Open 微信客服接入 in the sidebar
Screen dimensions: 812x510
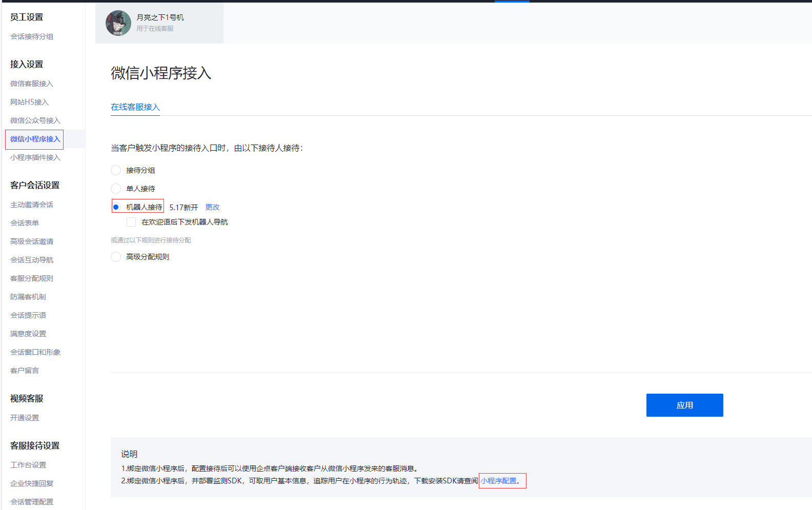[32, 84]
